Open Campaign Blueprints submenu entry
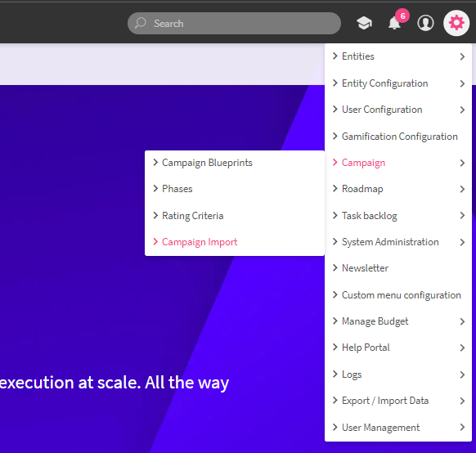476x453 pixels. tap(207, 163)
